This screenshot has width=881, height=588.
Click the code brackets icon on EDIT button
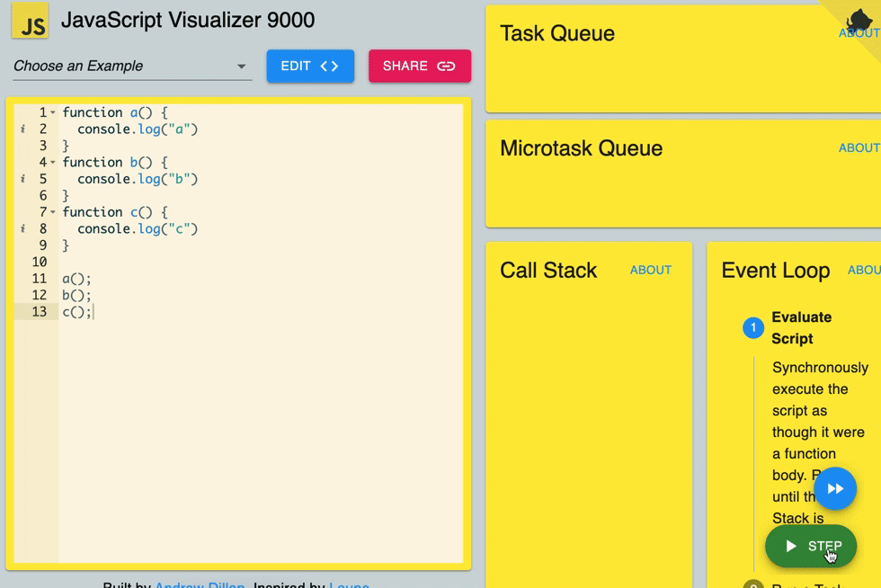click(327, 66)
